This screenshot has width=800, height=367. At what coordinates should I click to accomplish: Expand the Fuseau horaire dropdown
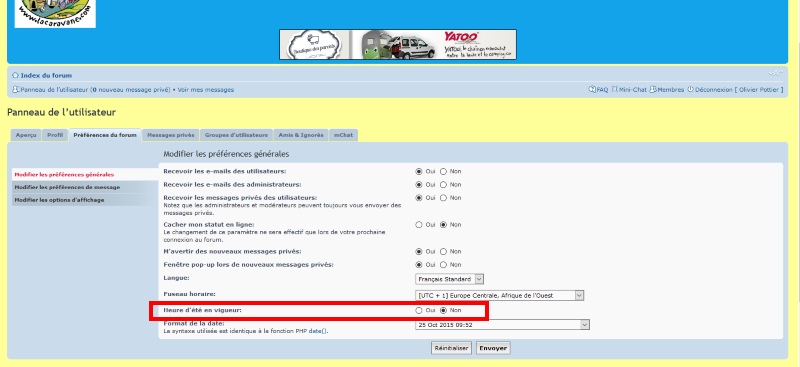[499, 296]
